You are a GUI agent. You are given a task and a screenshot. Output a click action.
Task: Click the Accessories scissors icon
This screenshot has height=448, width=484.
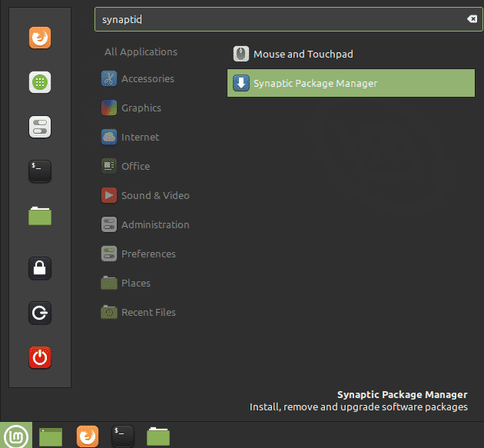[x=109, y=78]
